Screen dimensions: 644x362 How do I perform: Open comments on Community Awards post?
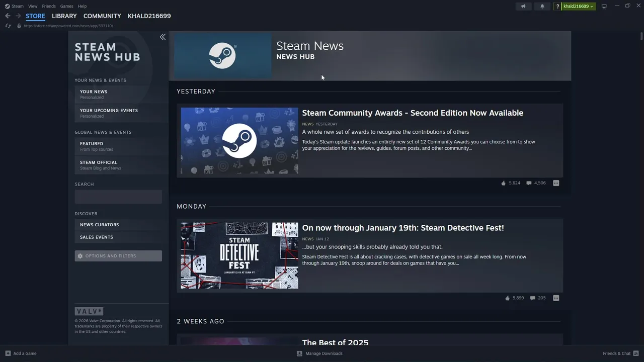529,183
